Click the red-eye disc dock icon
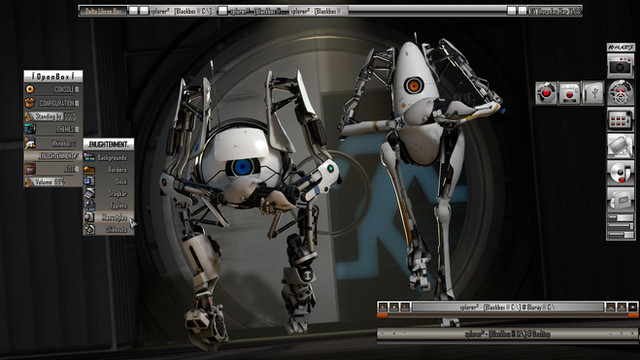 pyautogui.click(x=546, y=93)
